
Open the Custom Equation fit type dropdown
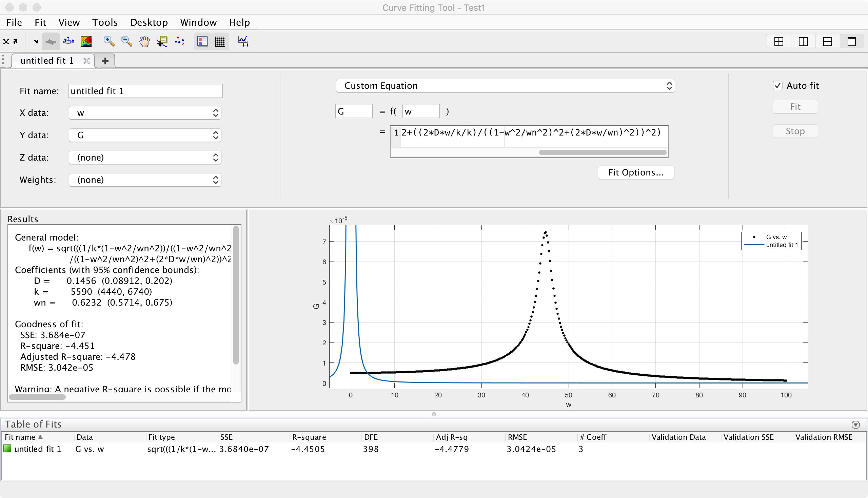click(x=505, y=85)
